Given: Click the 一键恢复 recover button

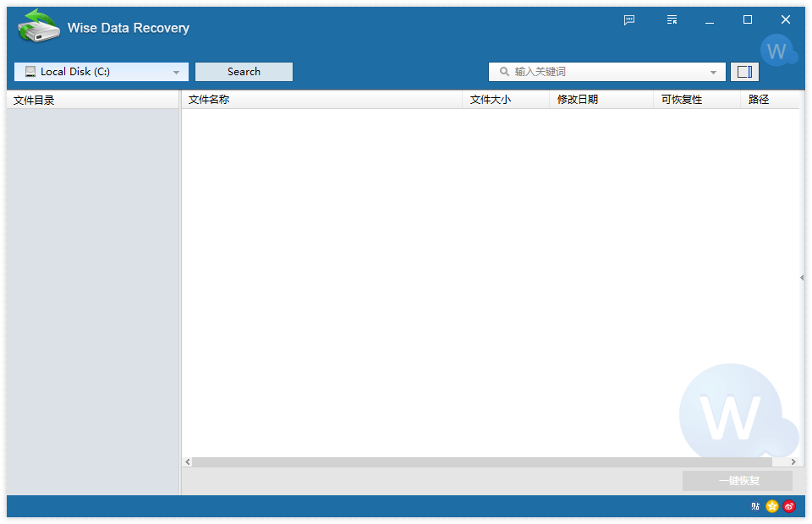Looking at the screenshot, I should coord(738,481).
